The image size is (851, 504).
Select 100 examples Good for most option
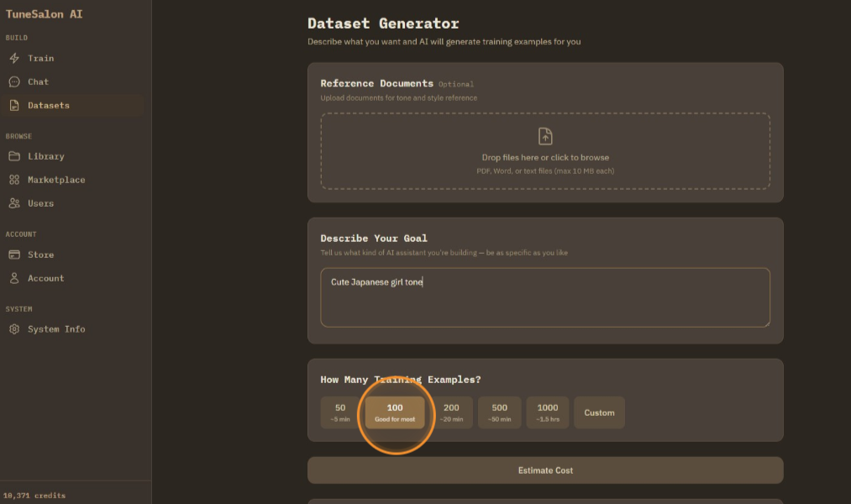point(395,412)
